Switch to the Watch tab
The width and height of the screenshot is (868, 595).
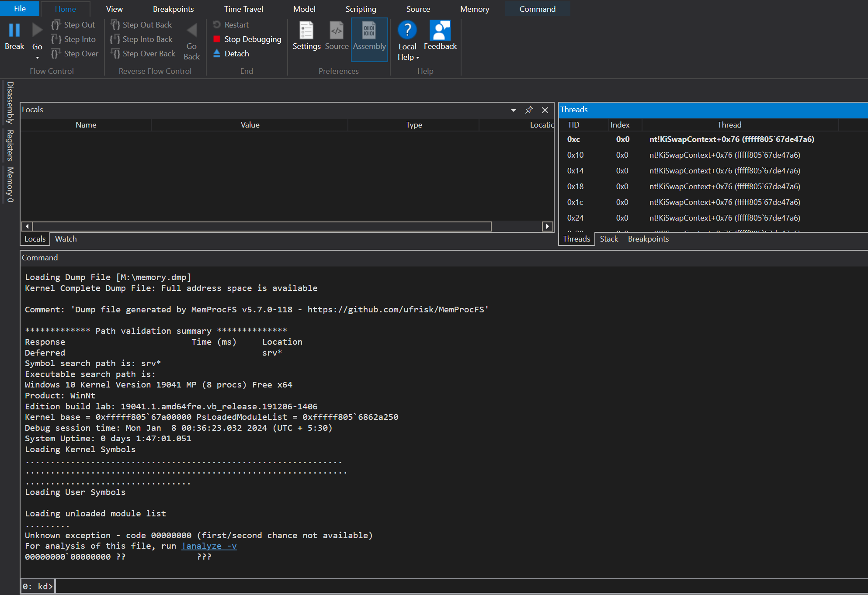click(x=66, y=239)
